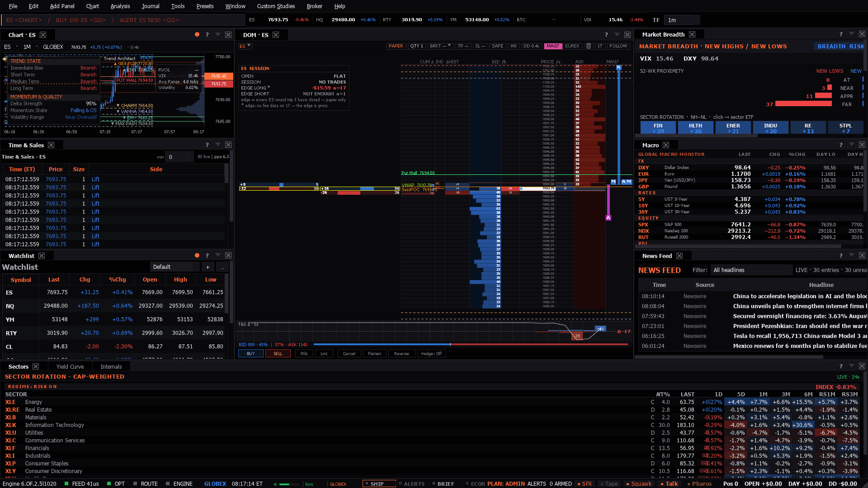Toggle the SAFE mode in DOM toolbar
This screenshot has height=488, width=868.
(497, 46)
